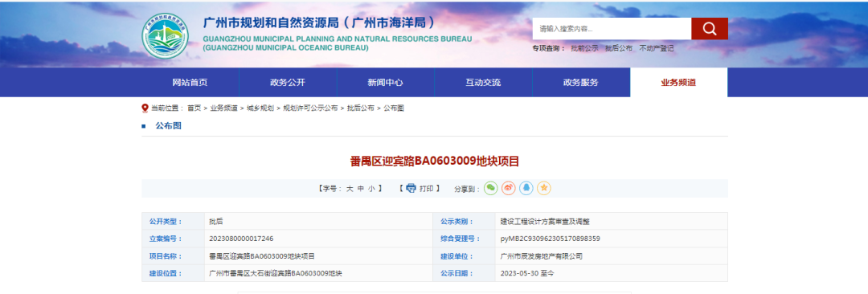Go to 城乡规划 in breadcrumb
Viewport: 868px width, 294px height.
260,108
